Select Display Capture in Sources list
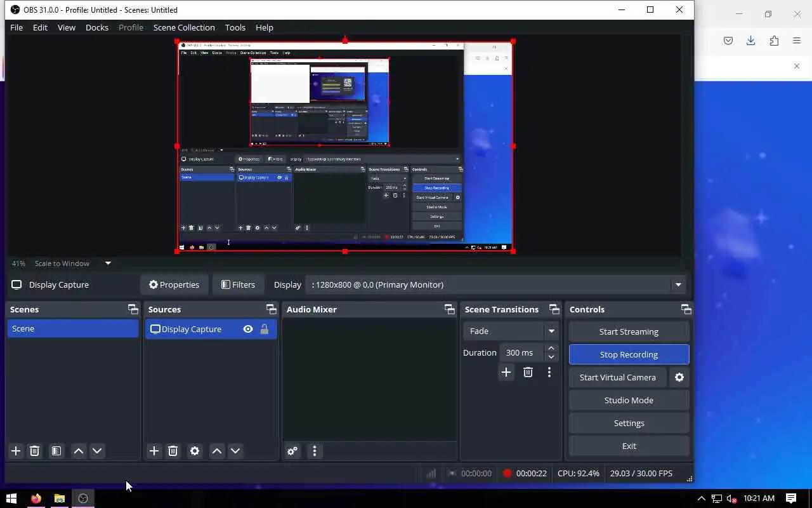Screen dimensions: 812x508 click(211, 329)
